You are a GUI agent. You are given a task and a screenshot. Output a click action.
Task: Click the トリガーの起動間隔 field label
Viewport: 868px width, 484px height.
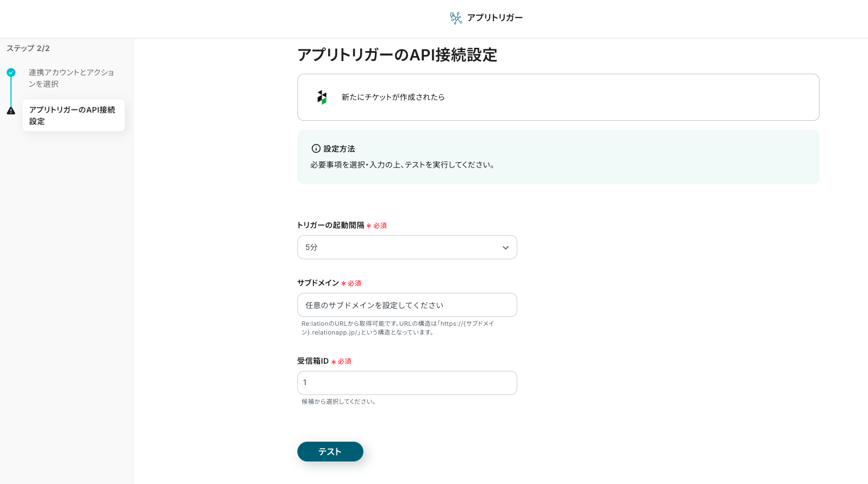pyautogui.click(x=330, y=225)
